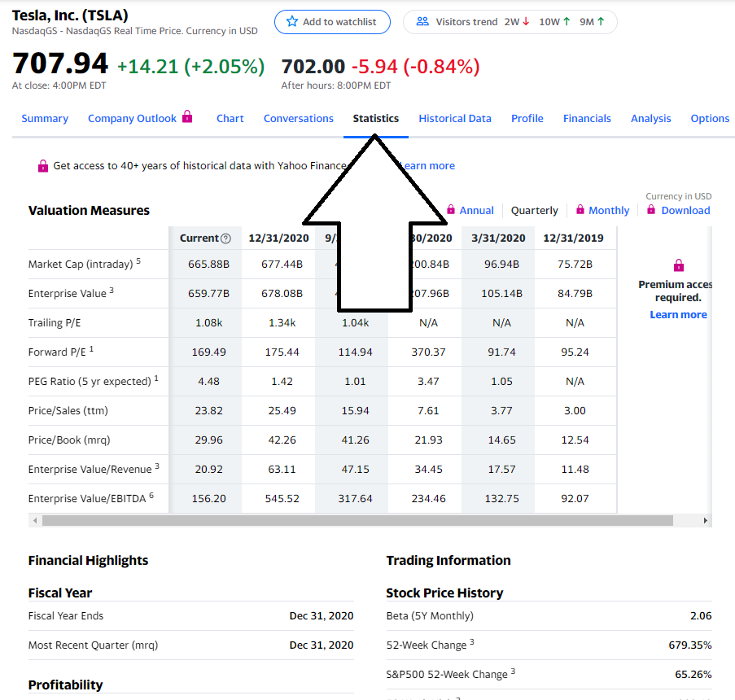Click the premium access lock icon
Screen dimensions: 735x700
pyautogui.click(x=679, y=265)
